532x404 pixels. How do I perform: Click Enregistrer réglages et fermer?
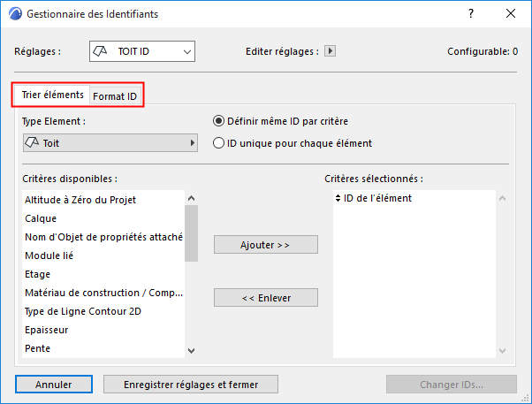pos(191,384)
